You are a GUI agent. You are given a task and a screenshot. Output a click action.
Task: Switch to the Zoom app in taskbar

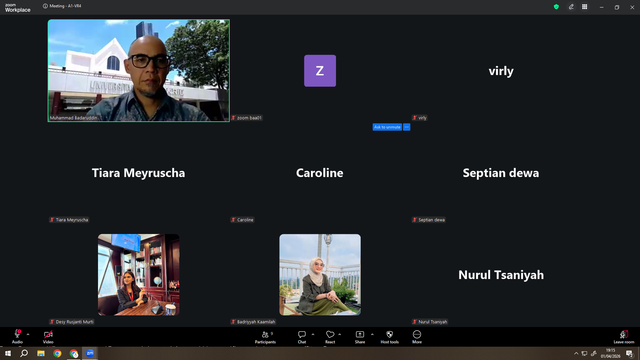tap(90, 353)
